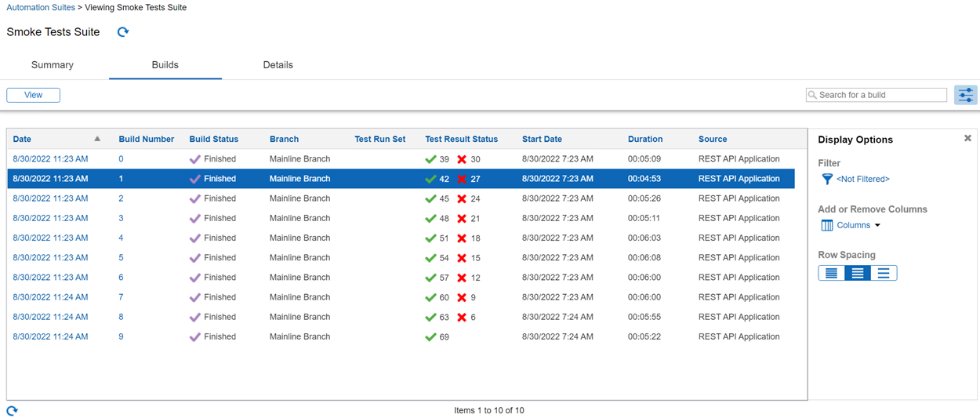Viewport: 980px width, 418px height.
Task: Switch to the Summary tab
Action: pos(53,65)
